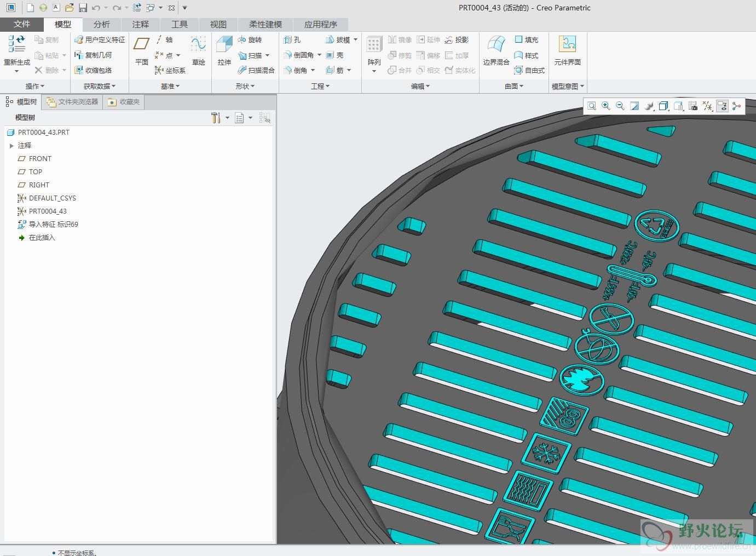
Task: Select the Axis (轴) tool
Action: coord(164,39)
